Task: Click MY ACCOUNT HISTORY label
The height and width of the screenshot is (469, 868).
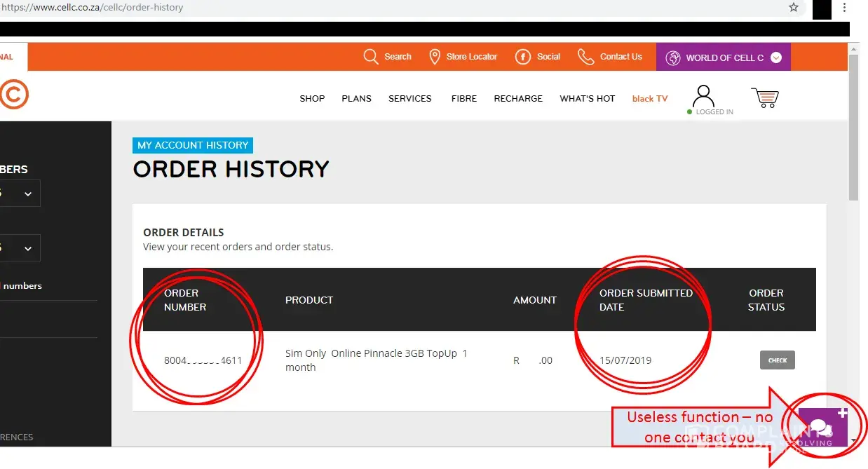Action: click(193, 145)
